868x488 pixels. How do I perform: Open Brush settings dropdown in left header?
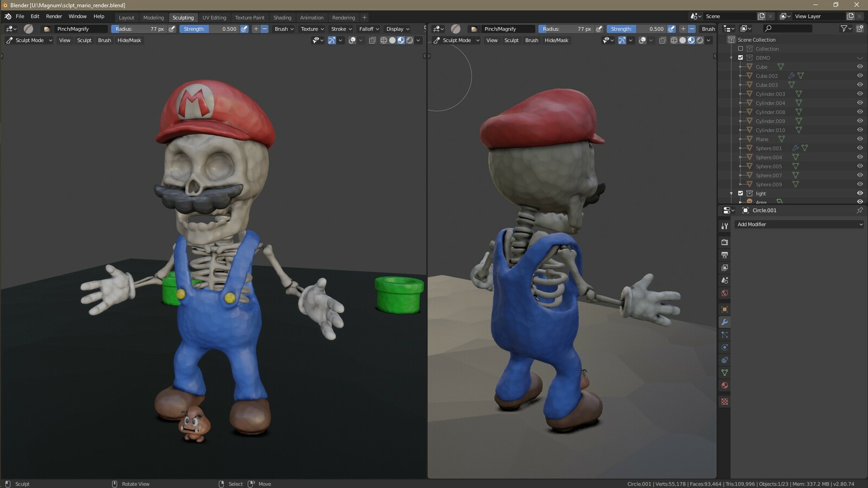[x=284, y=29]
